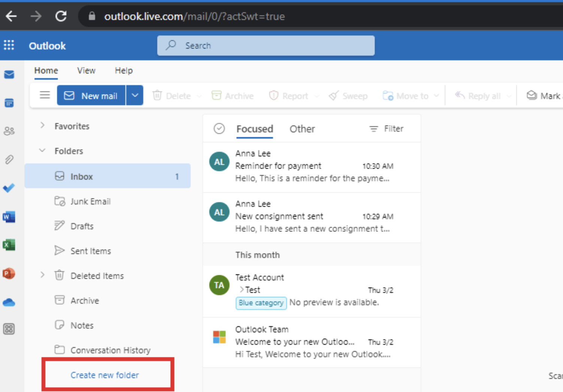Launch Word from the left rail
This screenshot has height=392, width=563.
coord(9,216)
